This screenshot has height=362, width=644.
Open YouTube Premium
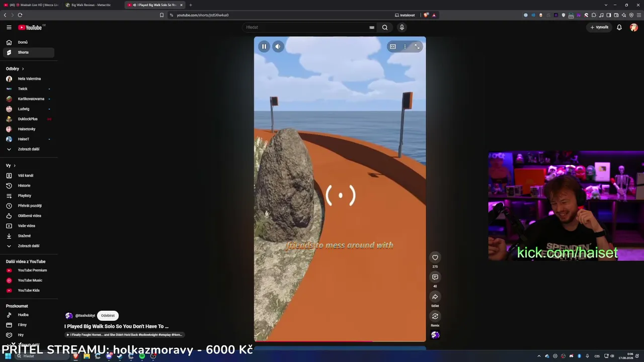29,270
